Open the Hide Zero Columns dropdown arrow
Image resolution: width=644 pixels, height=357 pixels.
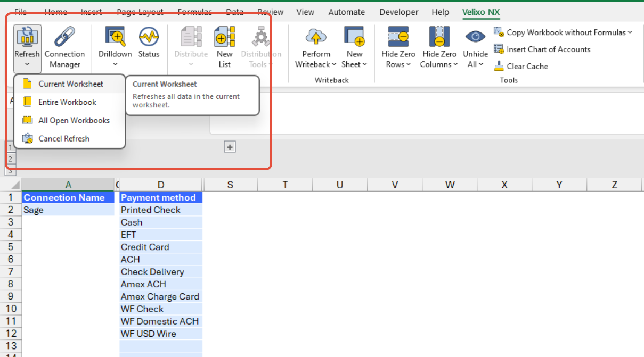click(x=455, y=65)
